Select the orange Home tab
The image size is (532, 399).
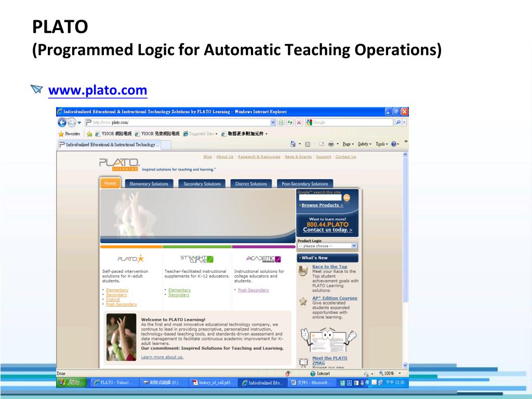110,183
